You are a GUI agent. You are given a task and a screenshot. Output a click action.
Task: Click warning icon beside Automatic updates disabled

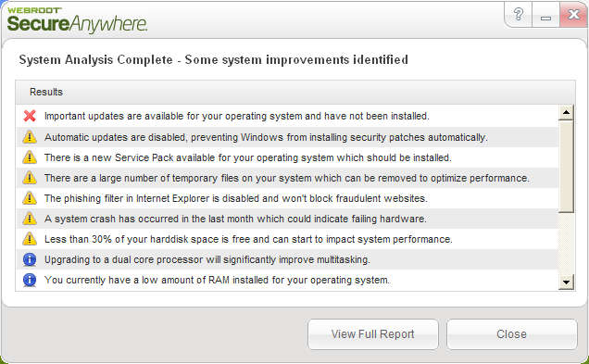click(30, 137)
